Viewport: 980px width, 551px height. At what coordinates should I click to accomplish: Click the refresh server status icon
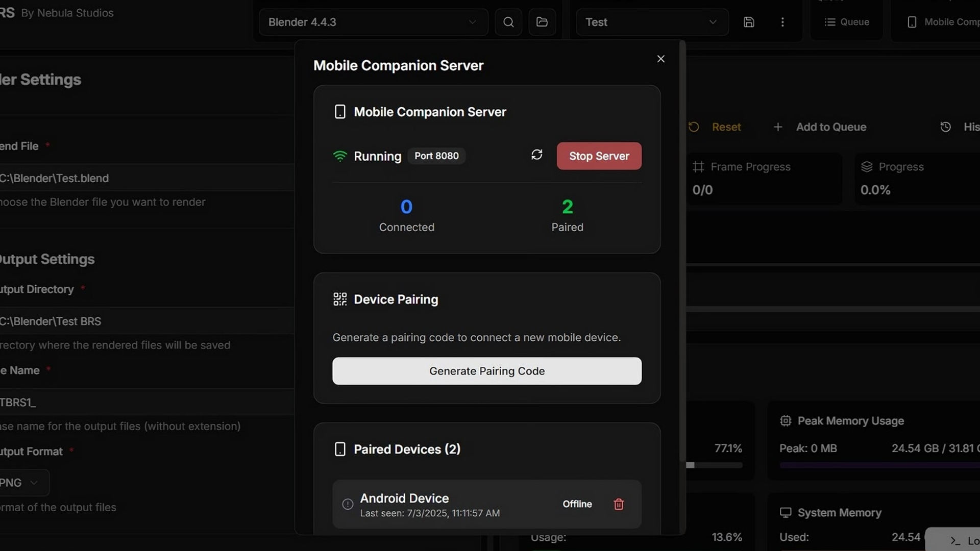click(x=536, y=155)
